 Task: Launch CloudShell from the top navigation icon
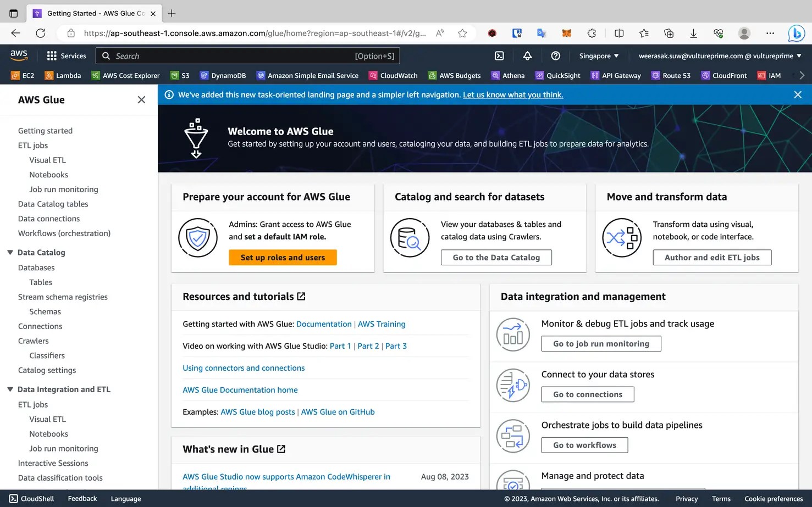(x=499, y=56)
